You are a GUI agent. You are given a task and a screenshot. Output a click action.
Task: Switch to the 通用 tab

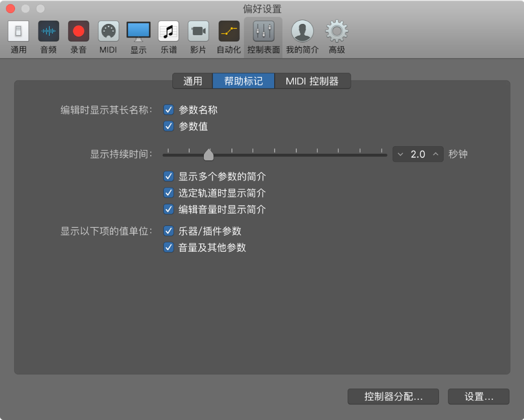[x=192, y=81]
